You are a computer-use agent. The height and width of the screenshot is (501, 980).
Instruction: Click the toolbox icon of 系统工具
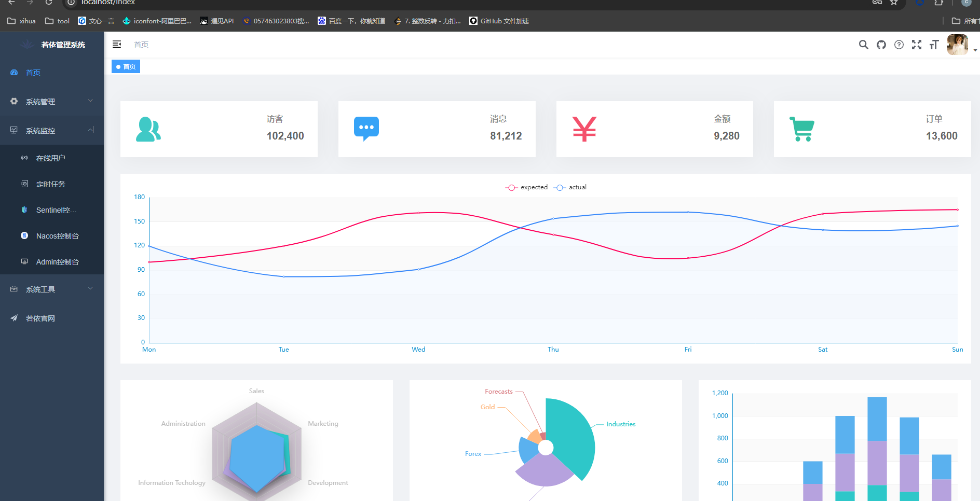pyautogui.click(x=14, y=289)
